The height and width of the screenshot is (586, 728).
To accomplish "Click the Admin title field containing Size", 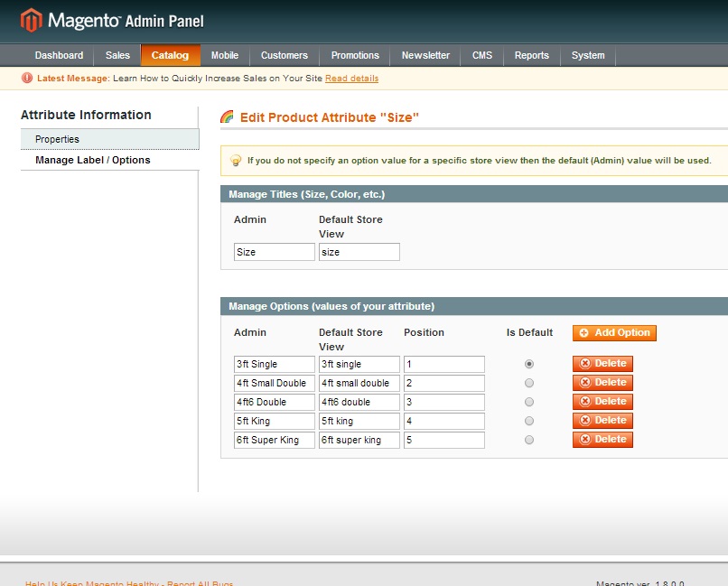I will (x=274, y=252).
